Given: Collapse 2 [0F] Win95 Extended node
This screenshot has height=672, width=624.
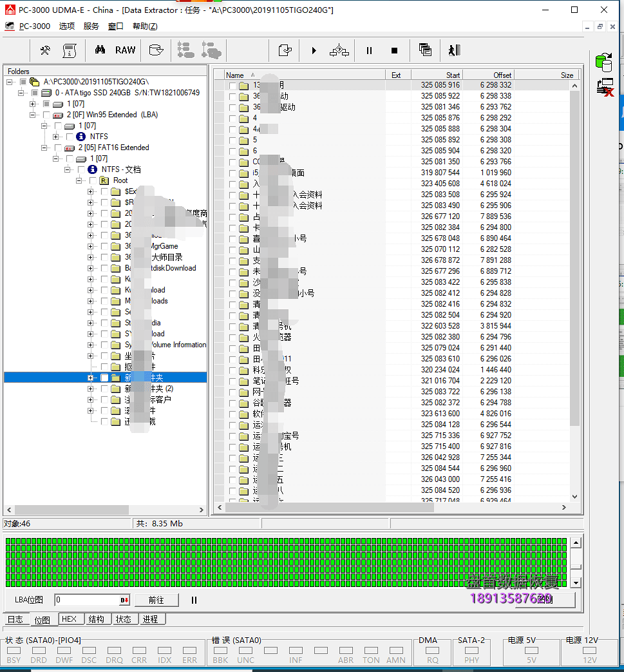Looking at the screenshot, I should tap(33, 115).
